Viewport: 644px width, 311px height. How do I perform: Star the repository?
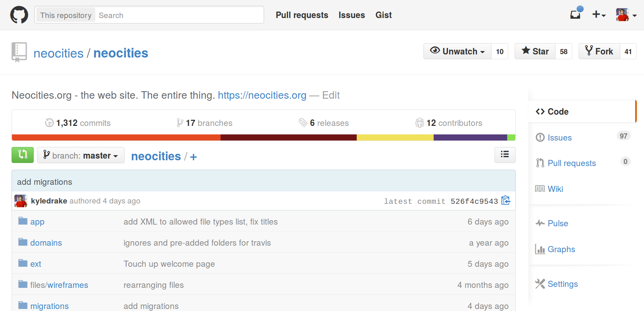[x=535, y=51]
